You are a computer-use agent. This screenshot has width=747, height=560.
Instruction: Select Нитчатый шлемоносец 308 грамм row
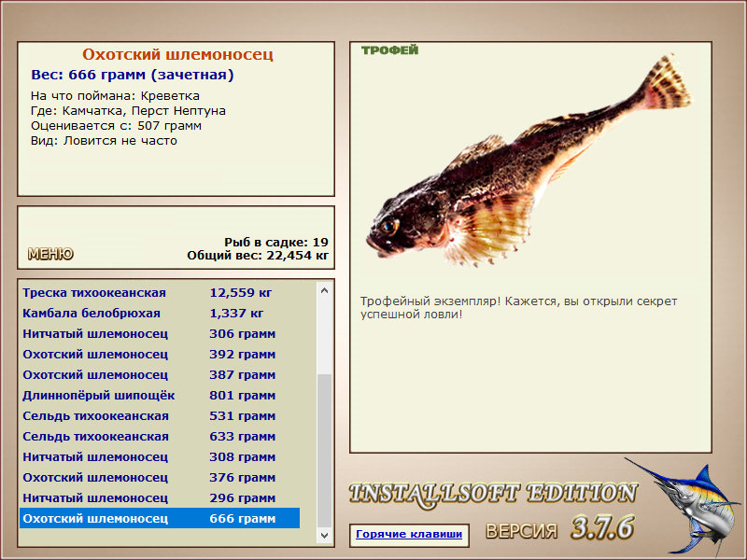tap(160, 456)
